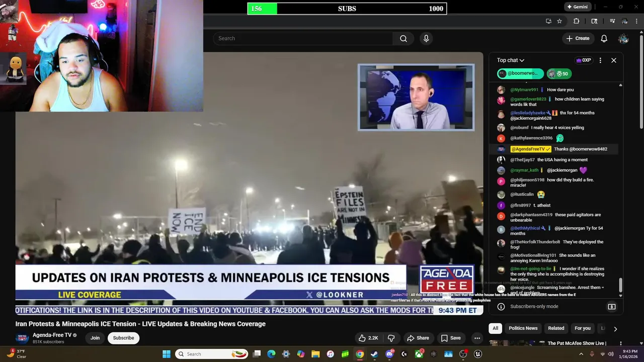Open Chrome media controls icon
This screenshot has height=362, width=644.
click(612, 21)
